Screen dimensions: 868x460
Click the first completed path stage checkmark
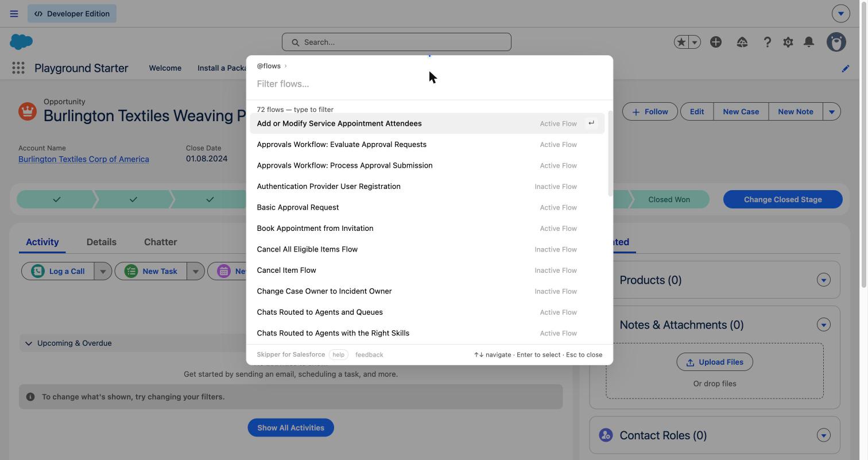[x=57, y=199]
